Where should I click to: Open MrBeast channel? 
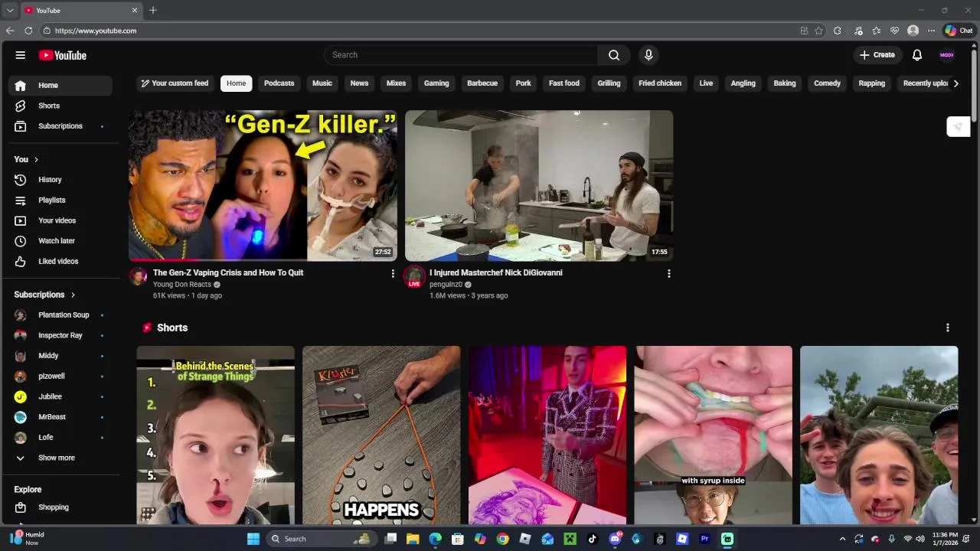tap(60, 417)
